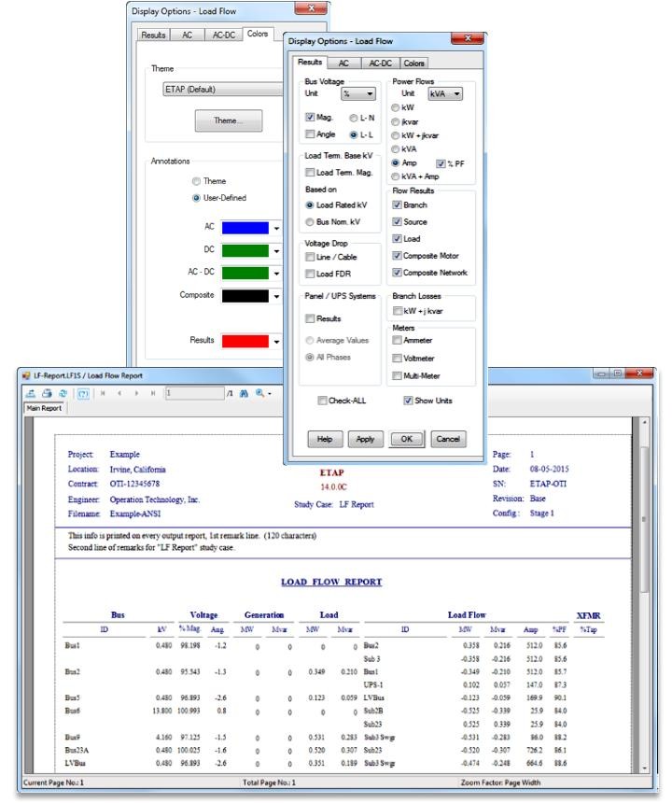This screenshot has height=803, width=672.
Task: Close the back Display Options Colors window
Action: click(x=311, y=8)
